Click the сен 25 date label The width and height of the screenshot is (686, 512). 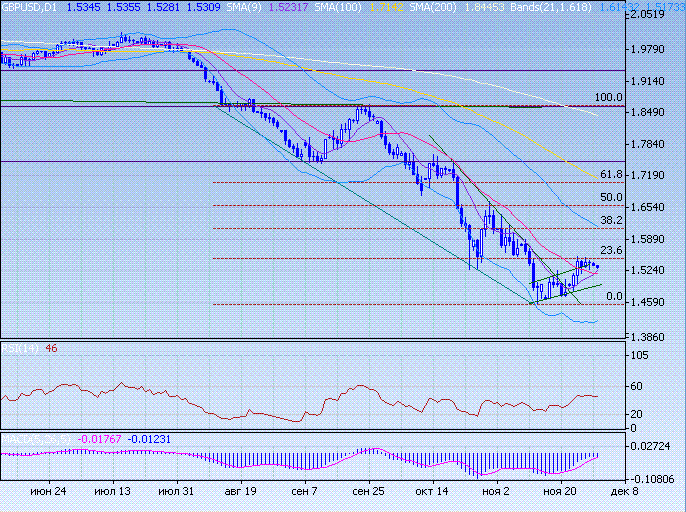pos(369,493)
